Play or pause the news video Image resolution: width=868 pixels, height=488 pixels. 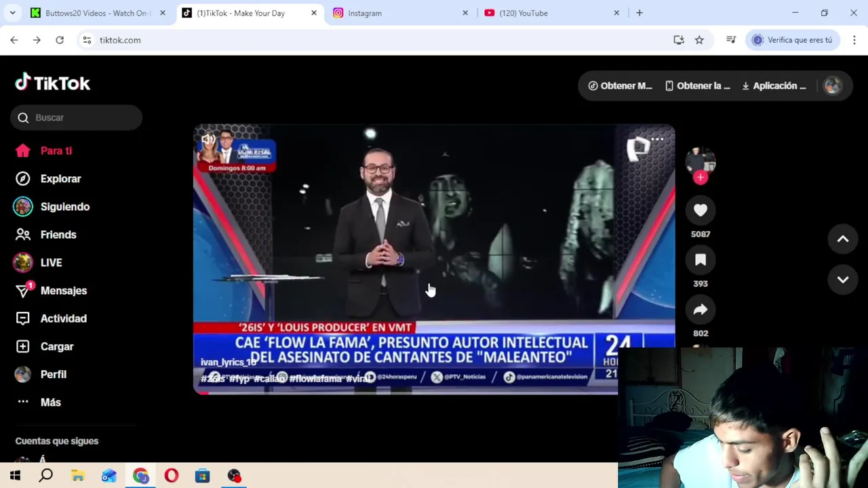pos(434,258)
